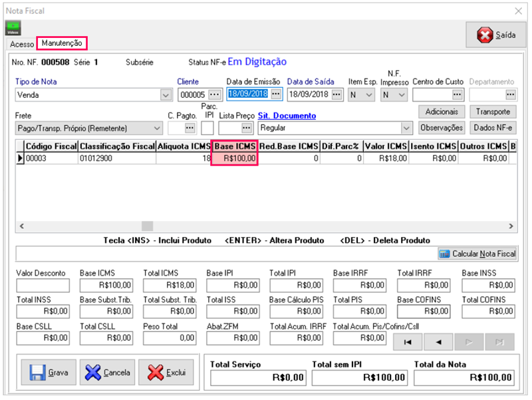Open the N.F. Impresso dropdown

pos(401,95)
